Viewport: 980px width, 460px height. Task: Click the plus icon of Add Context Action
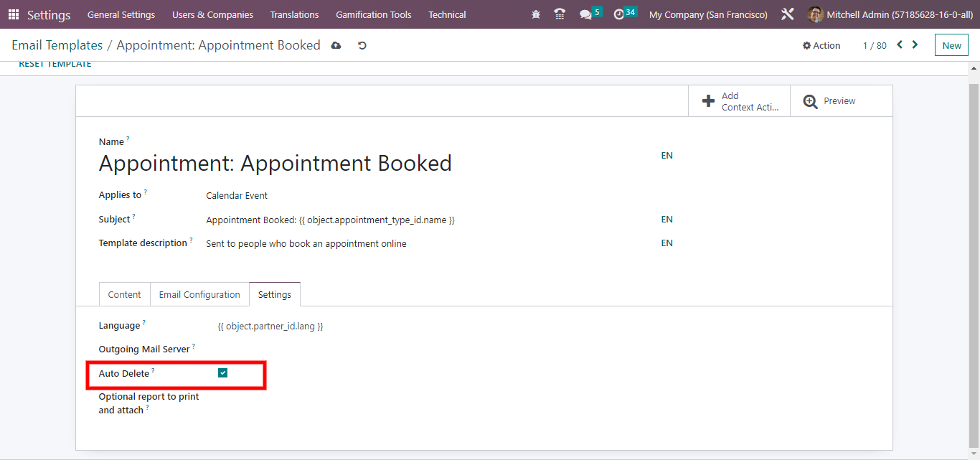click(x=708, y=101)
